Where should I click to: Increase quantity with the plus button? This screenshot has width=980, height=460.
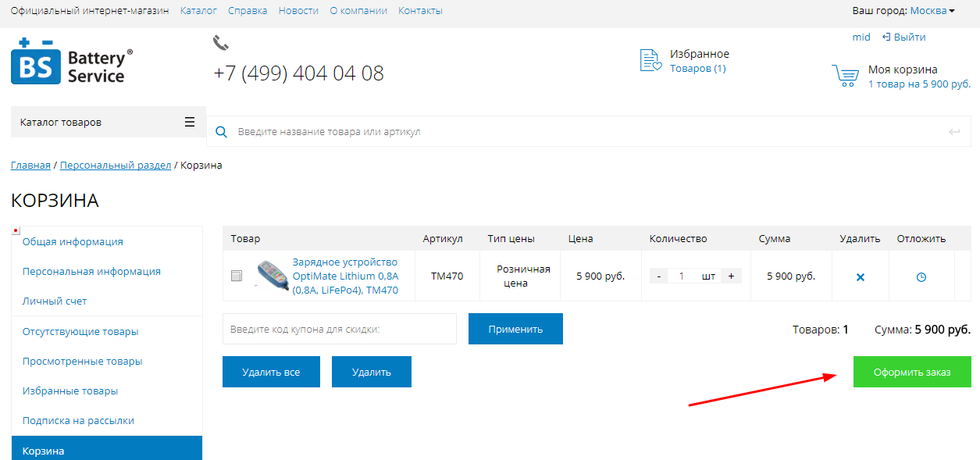click(x=731, y=276)
